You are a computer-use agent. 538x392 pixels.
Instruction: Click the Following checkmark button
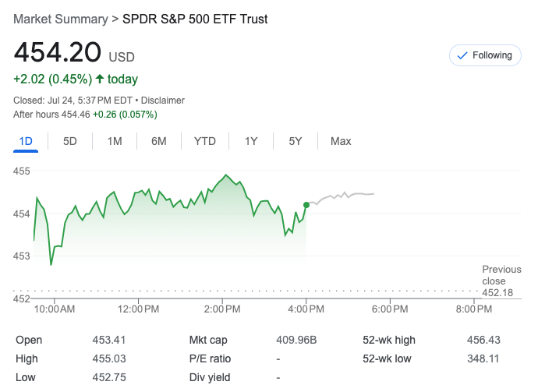pyautogui.click(x=484, y=55)
